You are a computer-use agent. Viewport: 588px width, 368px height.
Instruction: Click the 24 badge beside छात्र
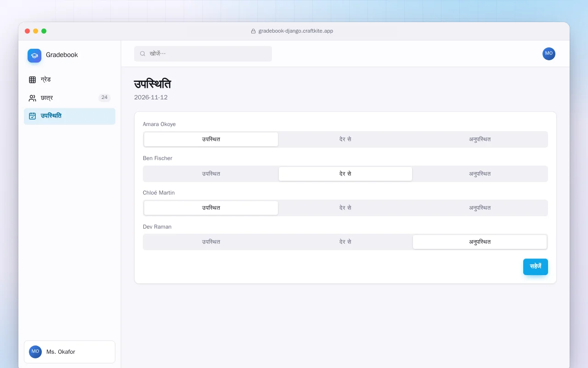(104, 98)
